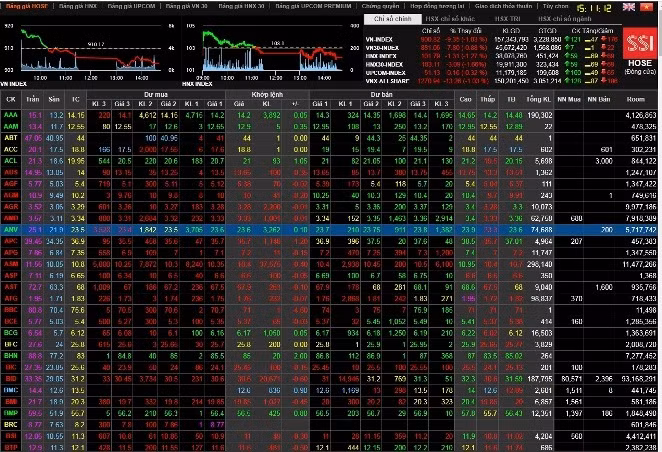Click the Cao column header
The width and height of the screenshot is (662, 452).
[465, 100]
